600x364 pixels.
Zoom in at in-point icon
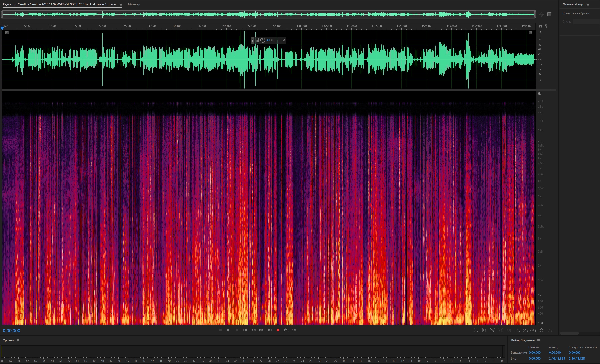(x=517, y=331)
